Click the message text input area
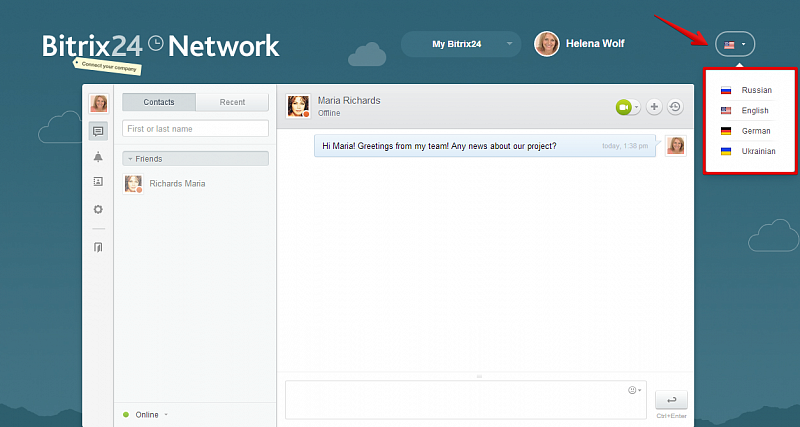 coord(465,400)
